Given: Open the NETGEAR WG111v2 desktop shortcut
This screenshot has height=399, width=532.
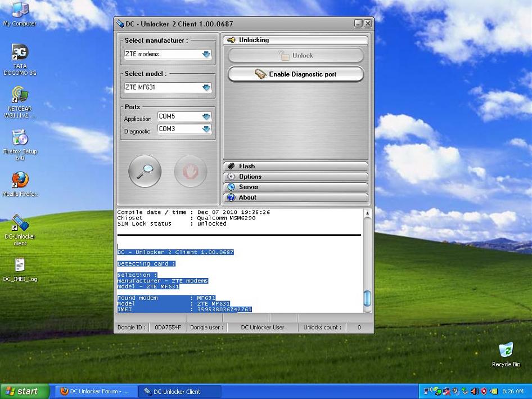Looking at the screenshot, I should coord(20,95).
